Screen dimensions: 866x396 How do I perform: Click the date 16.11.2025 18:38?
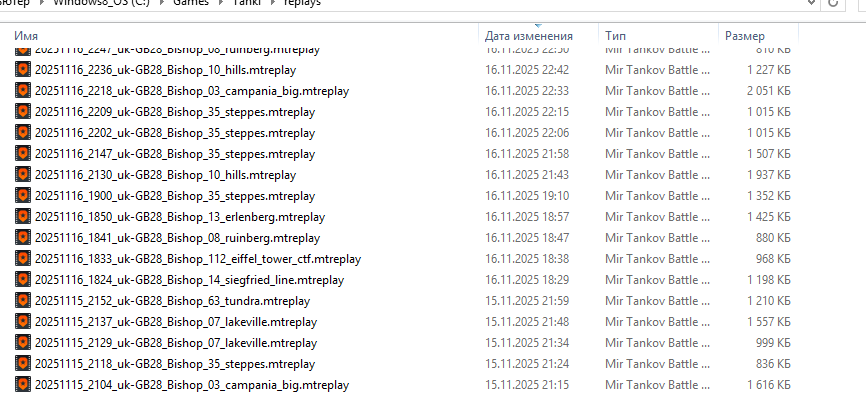click(527, 259)
